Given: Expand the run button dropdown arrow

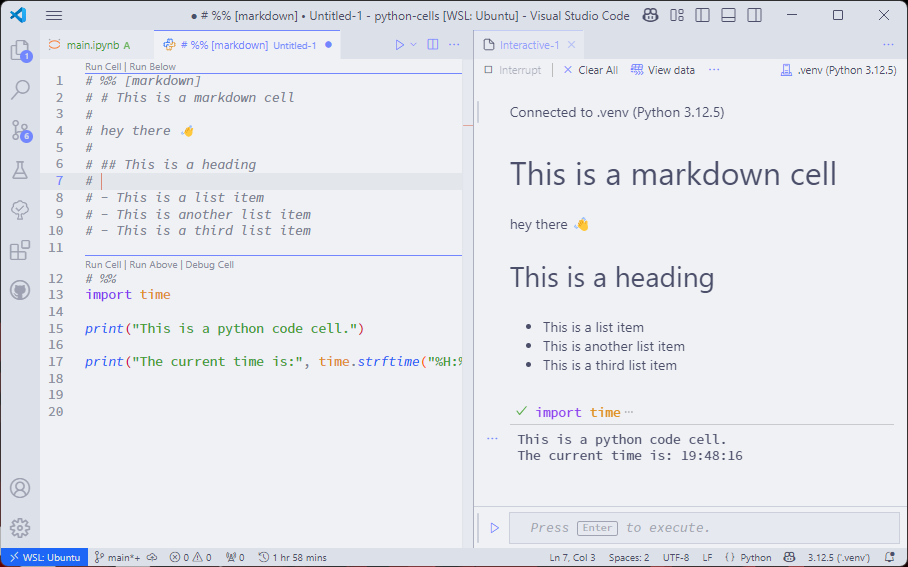Looking at the screenshot, I should point(413,45).
